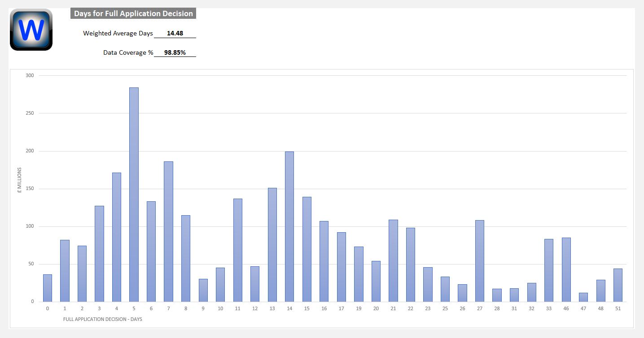Click the 300 value on vertical axis

(x=30, y=75)
